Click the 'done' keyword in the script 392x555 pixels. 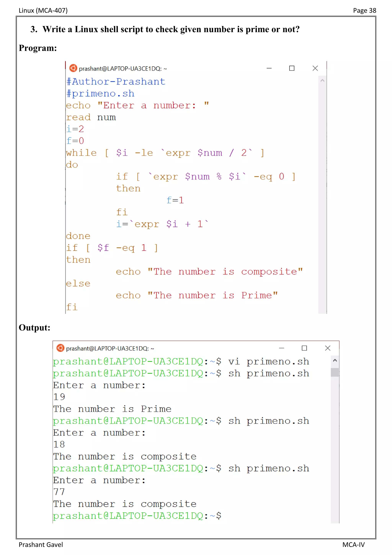coord(78,236)
